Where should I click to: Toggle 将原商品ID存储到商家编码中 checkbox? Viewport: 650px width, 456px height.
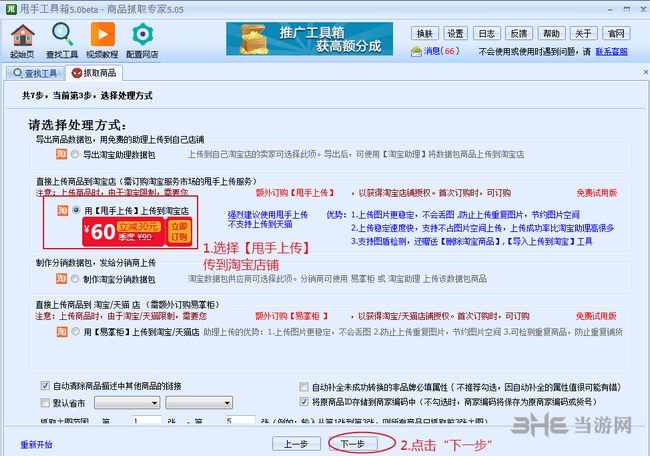point(304,401)
